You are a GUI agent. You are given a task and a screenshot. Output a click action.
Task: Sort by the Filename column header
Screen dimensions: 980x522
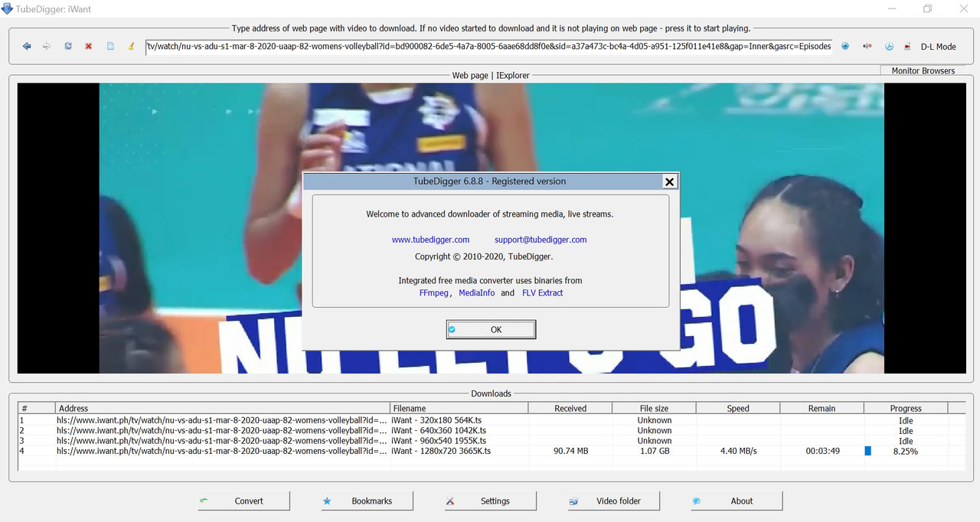[459, 409]
